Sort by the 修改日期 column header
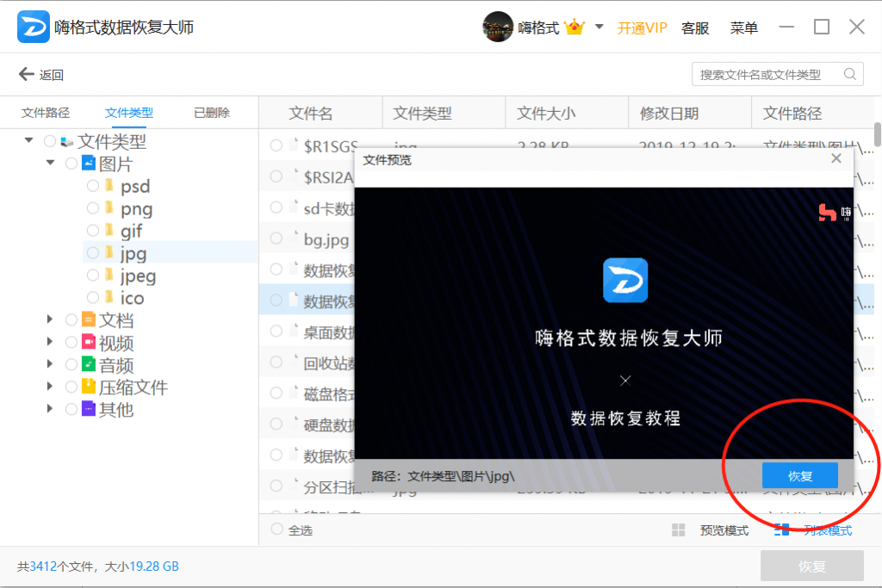The width and height of the screenshot is (882, 588). [x=668, y=113]
